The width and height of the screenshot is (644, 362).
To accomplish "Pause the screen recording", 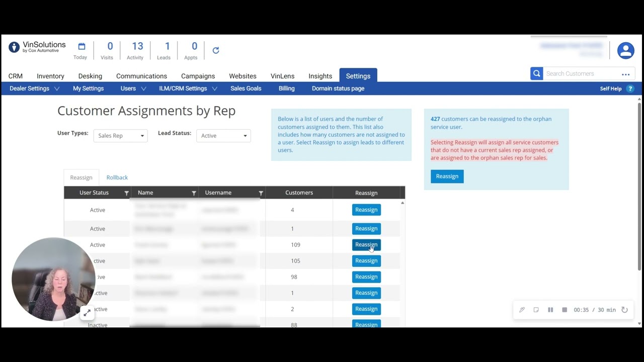I will point(550,310).
